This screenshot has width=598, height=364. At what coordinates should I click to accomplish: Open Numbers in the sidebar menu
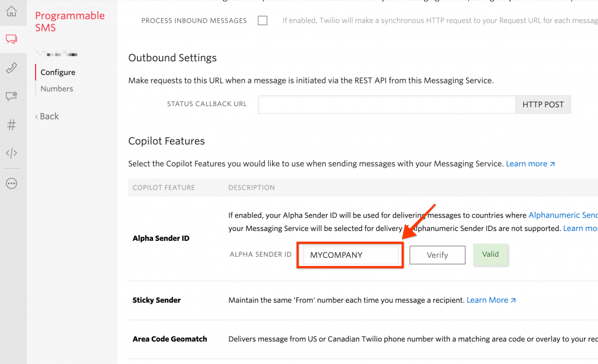57,89
